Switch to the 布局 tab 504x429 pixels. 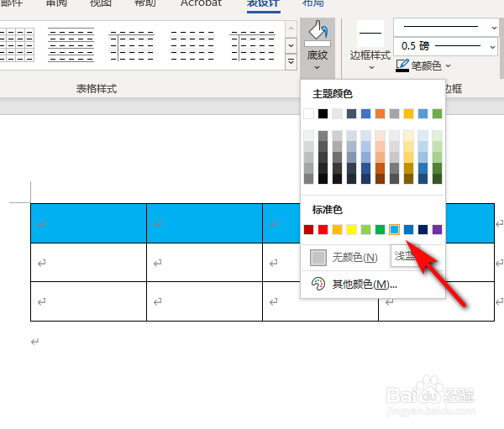pos(313,3)
